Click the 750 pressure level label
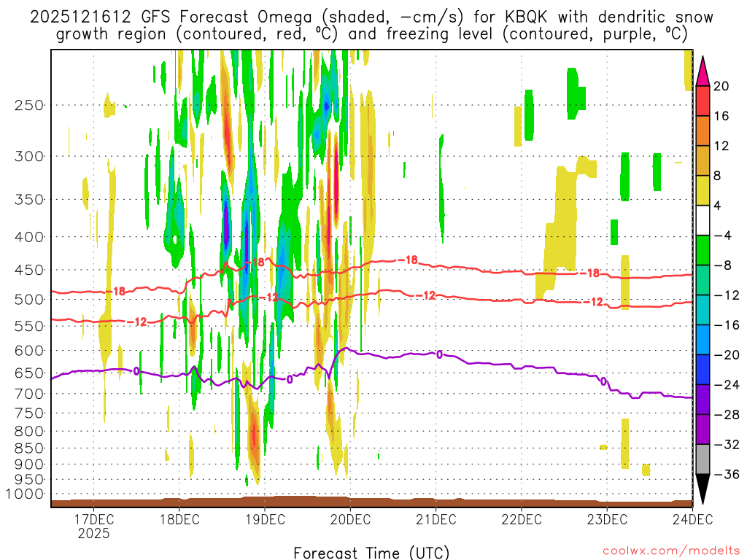The height and width of the screenshot is (560, 747). pyautogui.click(x=29, y=413)
